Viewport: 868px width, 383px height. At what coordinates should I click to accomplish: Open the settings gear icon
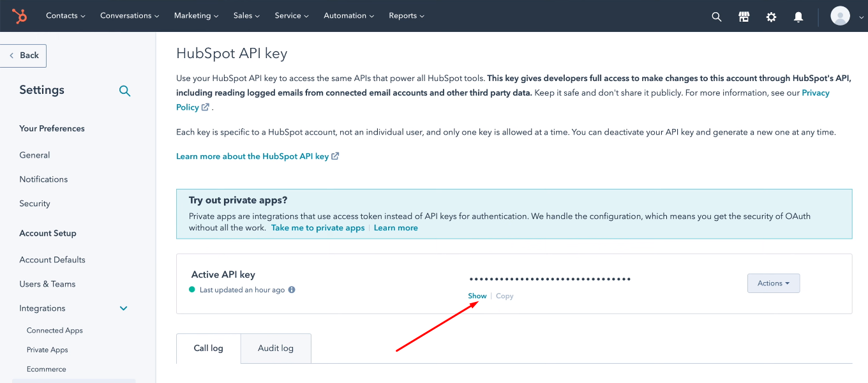tap(771, 17)
